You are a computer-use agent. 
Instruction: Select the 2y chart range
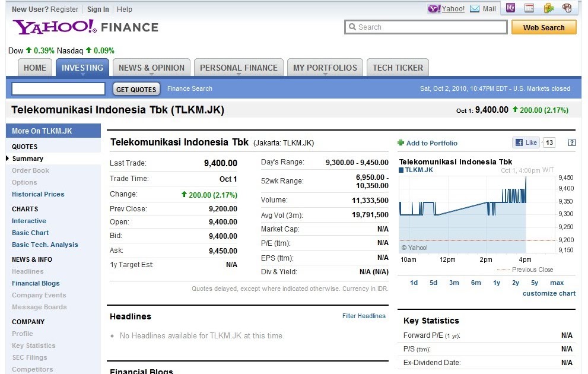pos(516,283)
